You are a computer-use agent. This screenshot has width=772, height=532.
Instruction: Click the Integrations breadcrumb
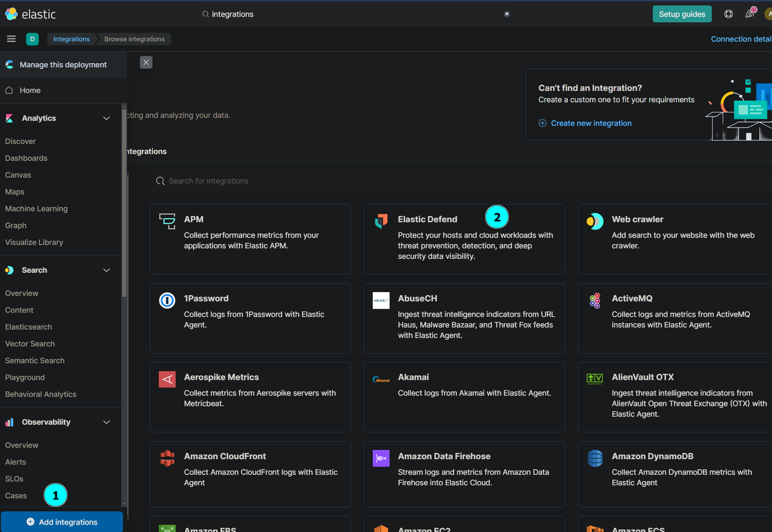[72, 39]
